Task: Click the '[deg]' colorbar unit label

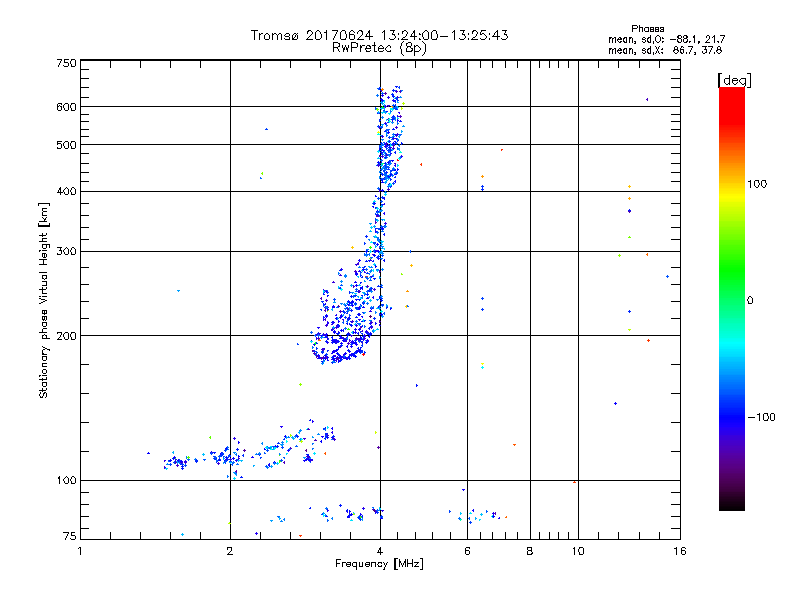Action: tap(734, 81)
